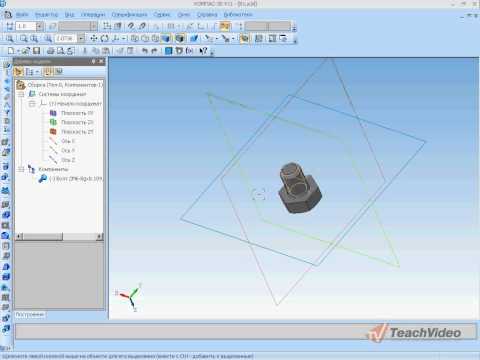Toggle shaded display mode in the view toolbar
This screenshot has height=360, width=480.
[166, 38]
